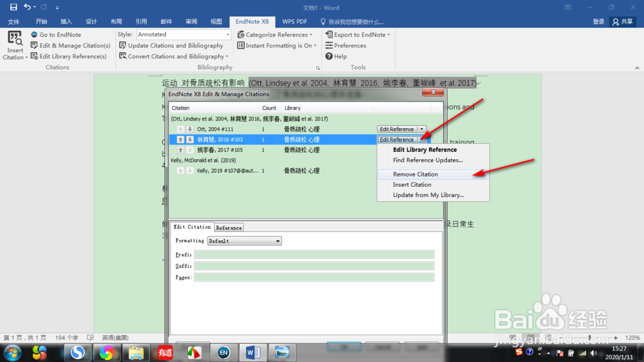This screenshot has height=362, width=644.
Task: Switch to the Reference tab in dialog
Action: 229,227
